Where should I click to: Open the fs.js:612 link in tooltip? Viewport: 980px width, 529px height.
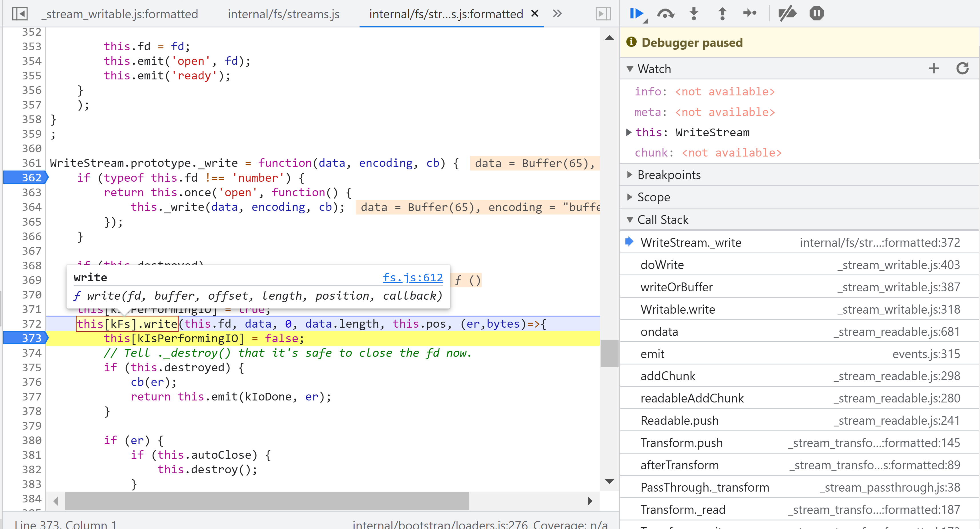(x=412, y=278)
